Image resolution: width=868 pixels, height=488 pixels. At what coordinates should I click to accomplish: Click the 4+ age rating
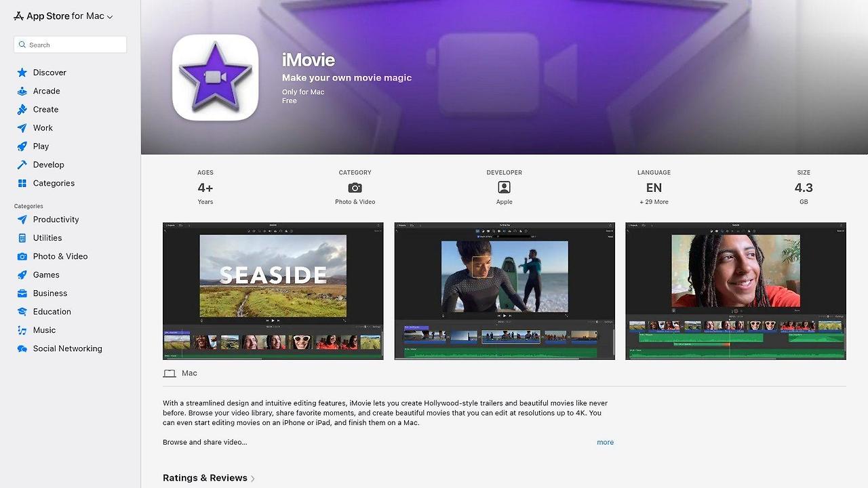coord(205,188)
